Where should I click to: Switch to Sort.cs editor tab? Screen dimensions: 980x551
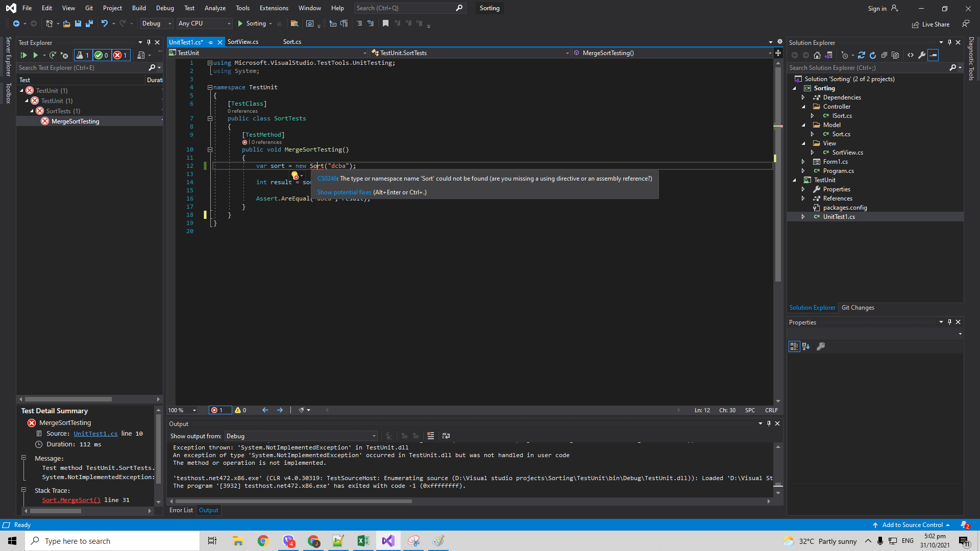tap(292, 42)
